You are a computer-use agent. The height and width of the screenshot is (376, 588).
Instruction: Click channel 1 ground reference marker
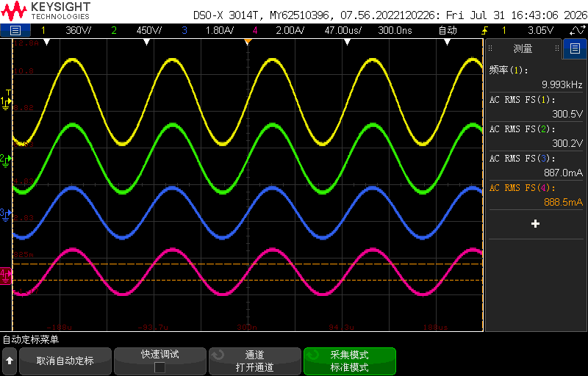coord(6,102)
